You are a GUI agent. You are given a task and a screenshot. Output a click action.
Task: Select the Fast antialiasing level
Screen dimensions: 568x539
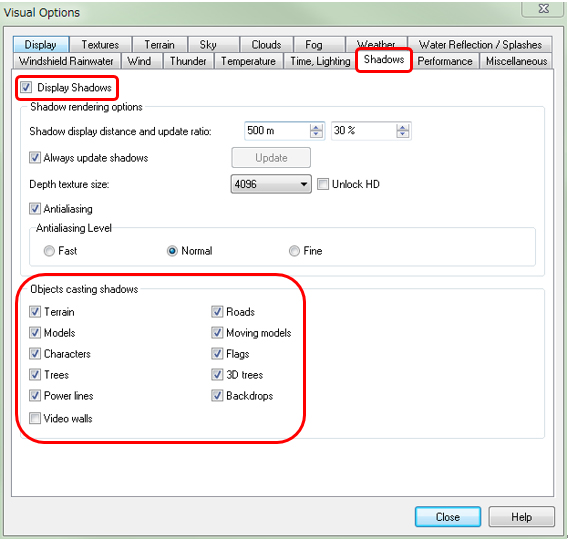click(49, 251)
